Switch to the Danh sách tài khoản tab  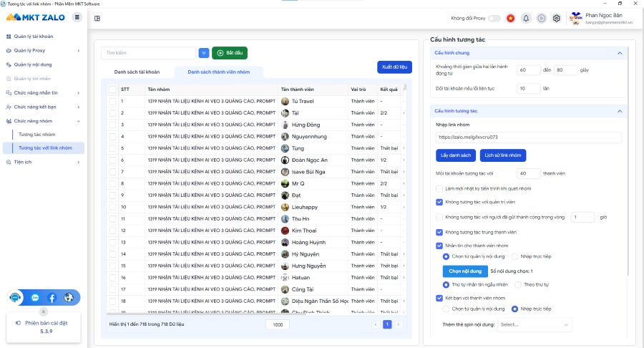point(137,72)
